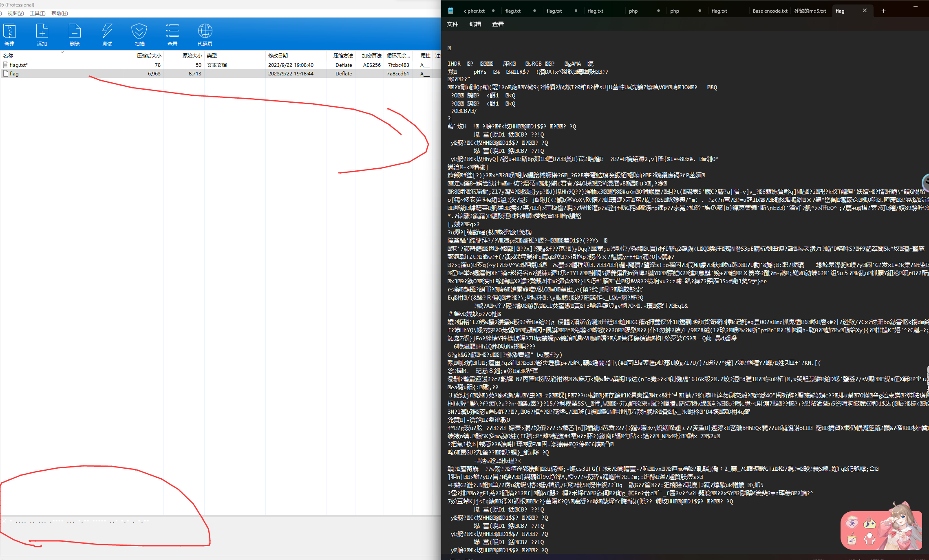Viewport: 929px width, 560px height.
Task: Select the flag.txt* file row
Action: click(19, 65)
